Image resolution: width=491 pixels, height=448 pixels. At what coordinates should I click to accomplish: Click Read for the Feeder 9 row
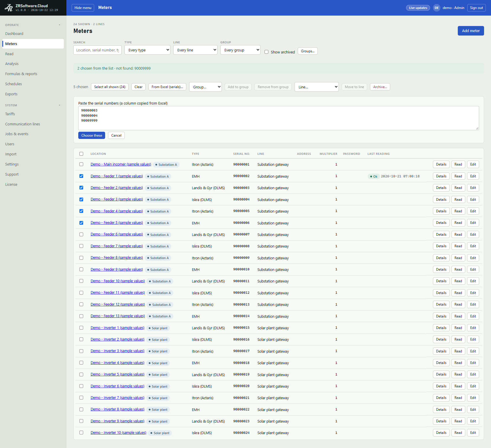click(x=458, y=269)
